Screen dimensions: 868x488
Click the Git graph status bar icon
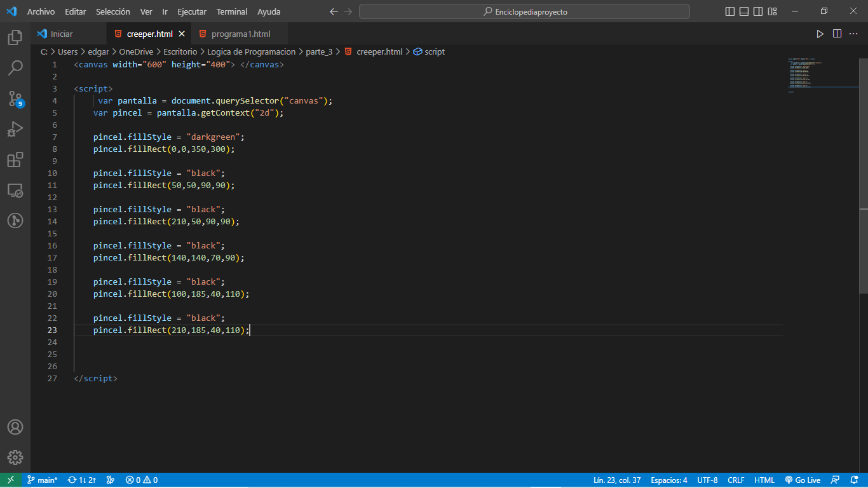click(x=111, y=480)
